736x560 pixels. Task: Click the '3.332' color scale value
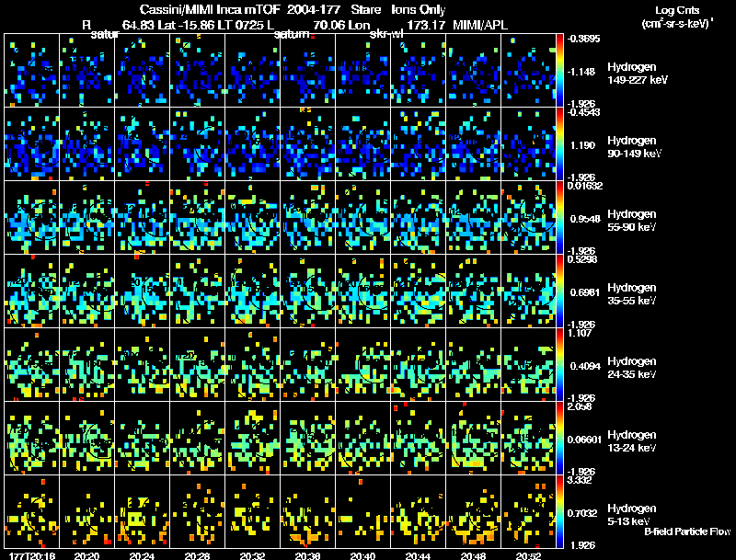(580, 480)
